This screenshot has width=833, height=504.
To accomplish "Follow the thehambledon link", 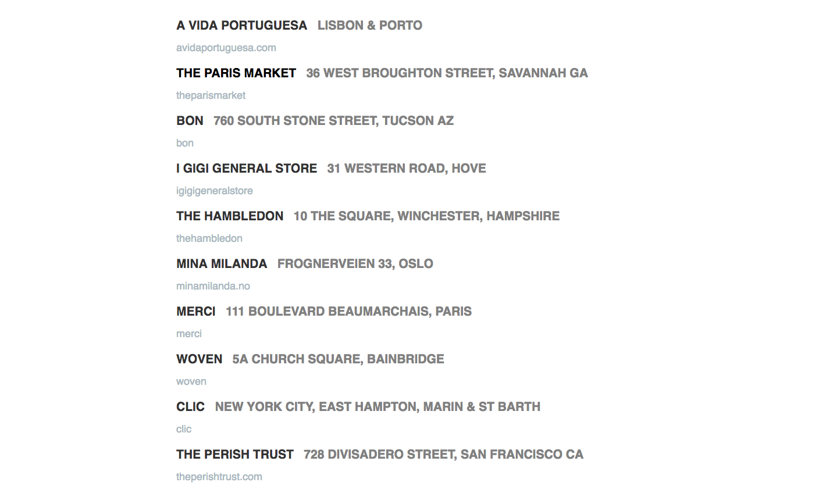I will [x=209, y=238].
